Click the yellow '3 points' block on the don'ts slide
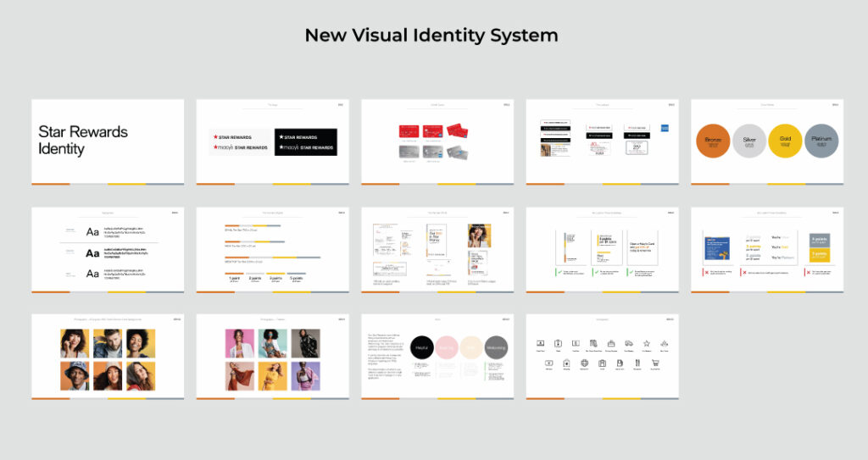 [x=820, y=255]
